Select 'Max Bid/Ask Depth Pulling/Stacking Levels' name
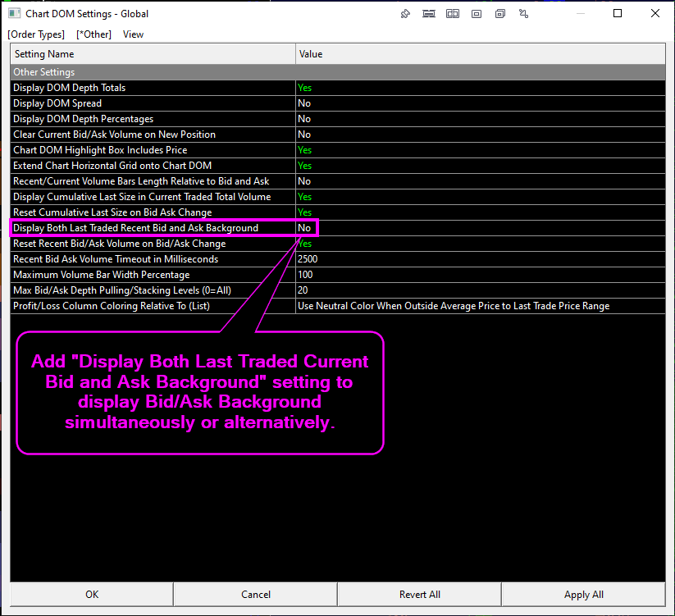This screenshot has height=616, width=675. click(153, 290)
